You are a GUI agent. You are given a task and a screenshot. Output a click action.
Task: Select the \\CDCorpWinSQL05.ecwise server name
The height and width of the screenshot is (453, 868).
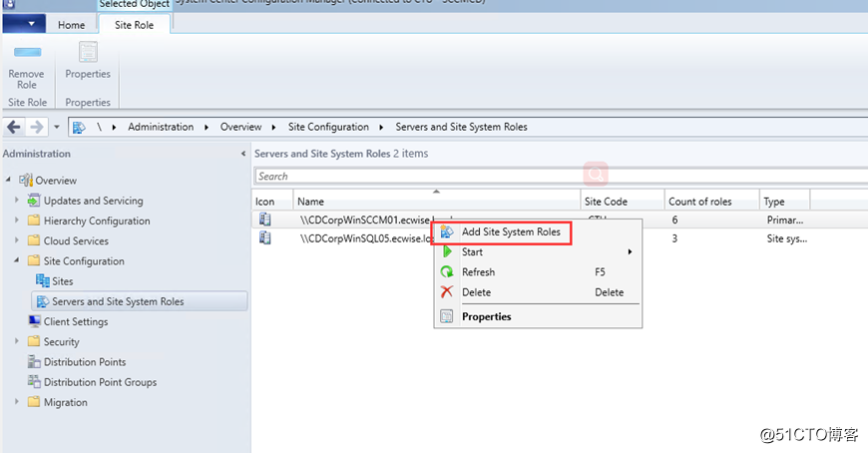click(x=366, y=238)
